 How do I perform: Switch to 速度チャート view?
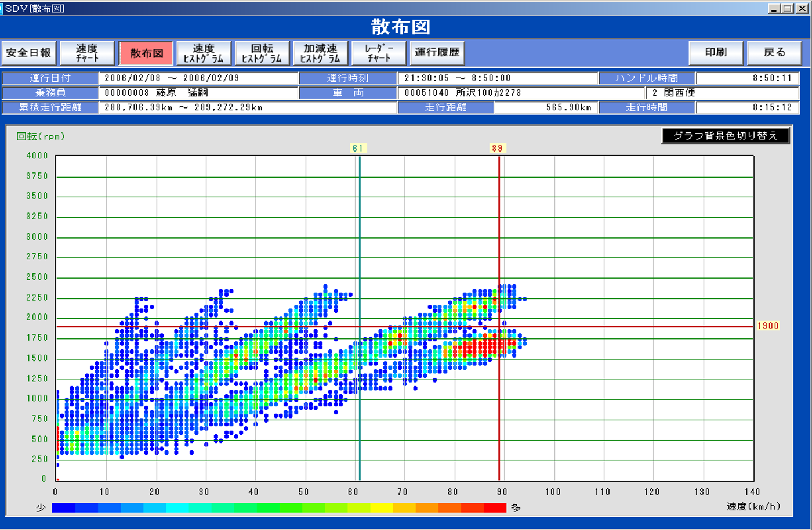[x=87, y=53]
